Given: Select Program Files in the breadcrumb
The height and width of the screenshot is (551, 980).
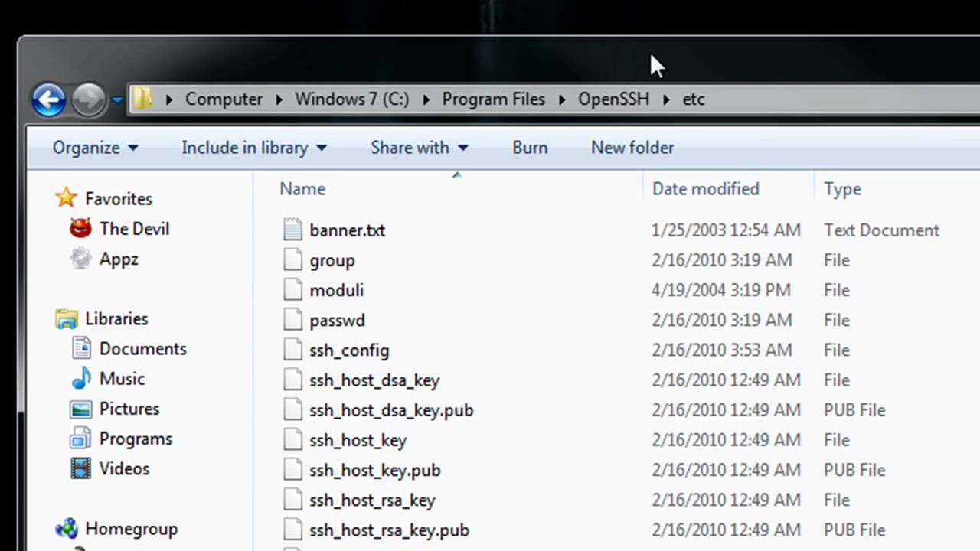Looking at the screenshot, I should [493, 99].
